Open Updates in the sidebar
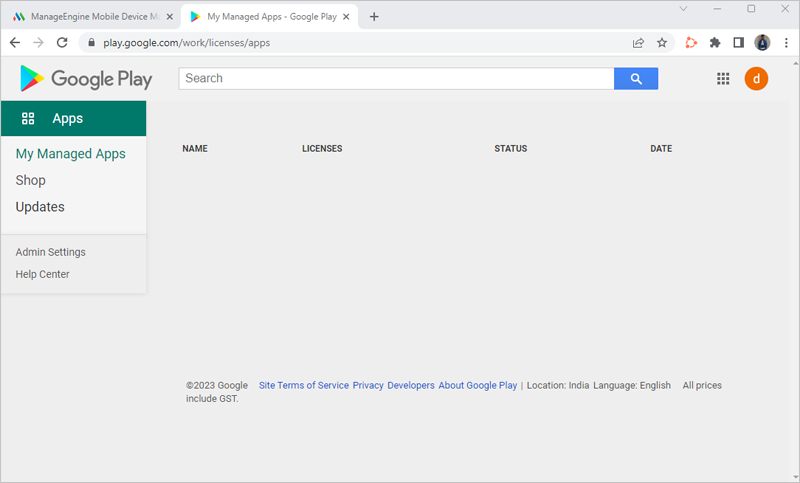800x483 pixels. click(40, 207)
